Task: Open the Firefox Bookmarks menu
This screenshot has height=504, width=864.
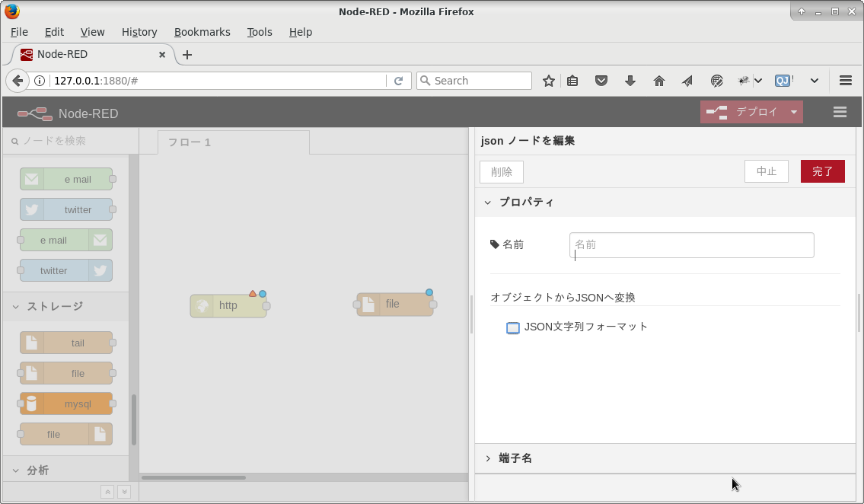Action: tap(202, 32)
